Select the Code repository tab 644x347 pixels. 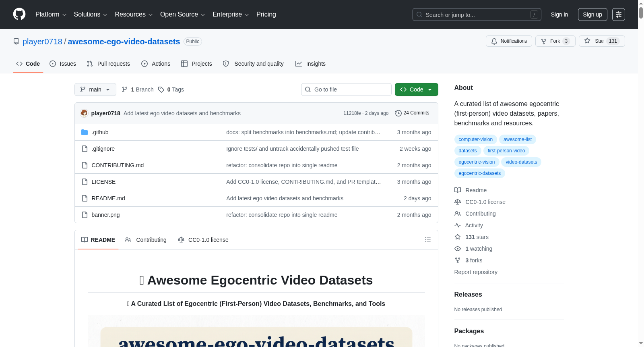click(28, 64)
